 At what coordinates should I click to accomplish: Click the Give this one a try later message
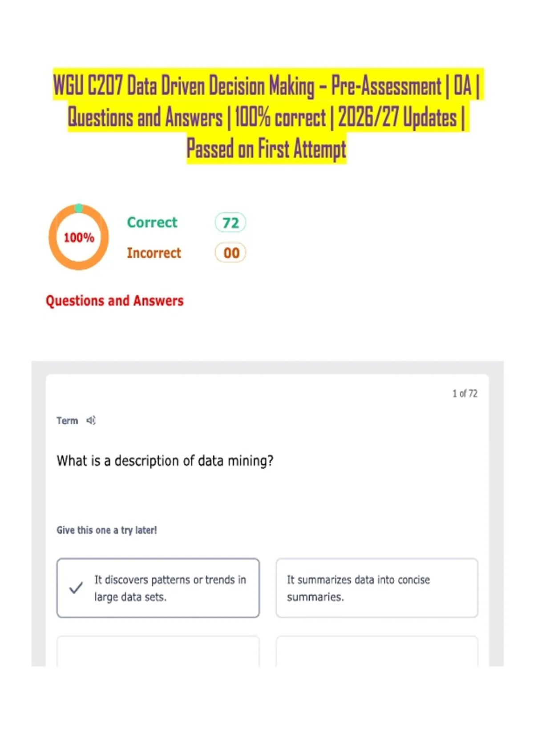(107, 530)
